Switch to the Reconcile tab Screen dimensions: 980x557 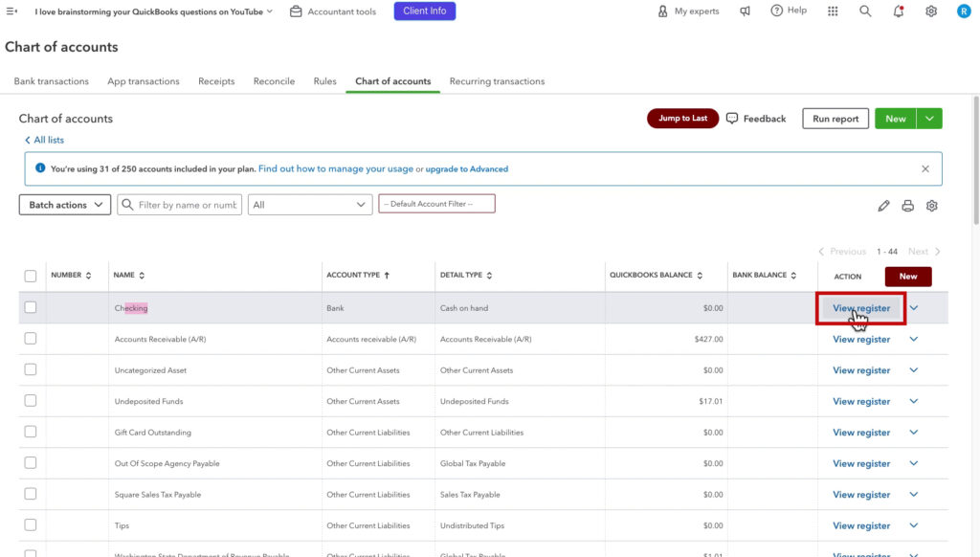274,81
